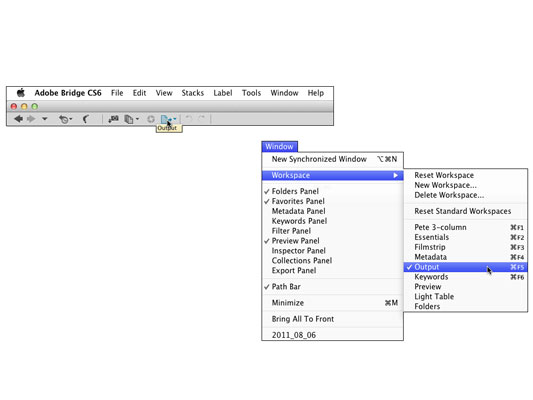Choose New Workspace...
533x400 pixels.
(x=466, y=185)
